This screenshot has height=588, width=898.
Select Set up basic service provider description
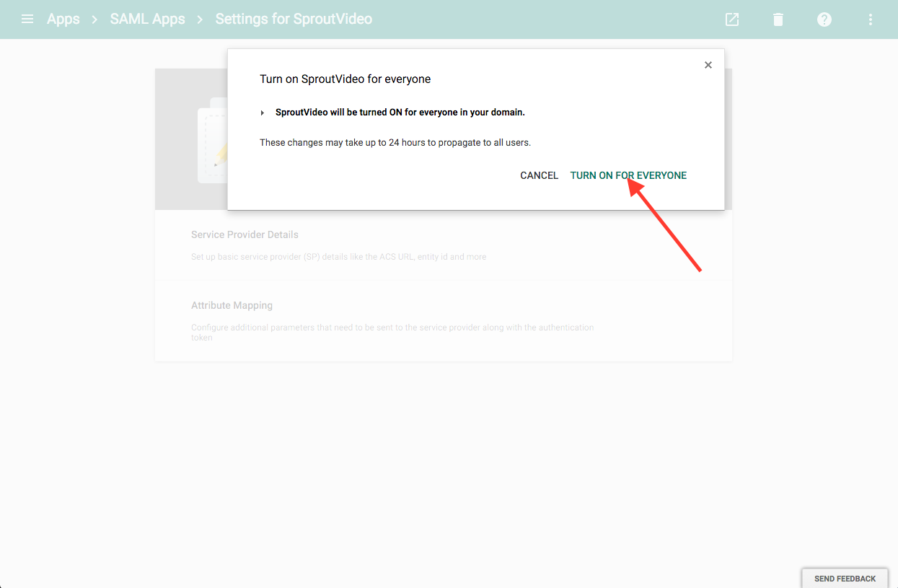tap(338, 257)
